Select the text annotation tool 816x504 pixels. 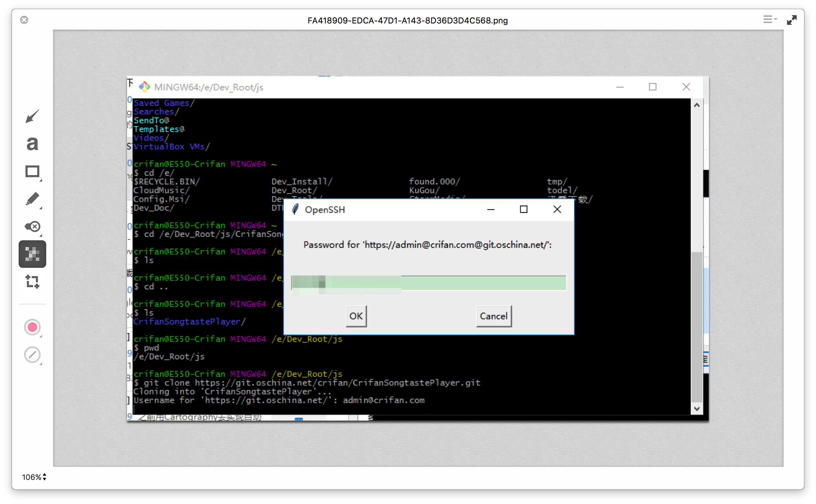pos(32,144)
